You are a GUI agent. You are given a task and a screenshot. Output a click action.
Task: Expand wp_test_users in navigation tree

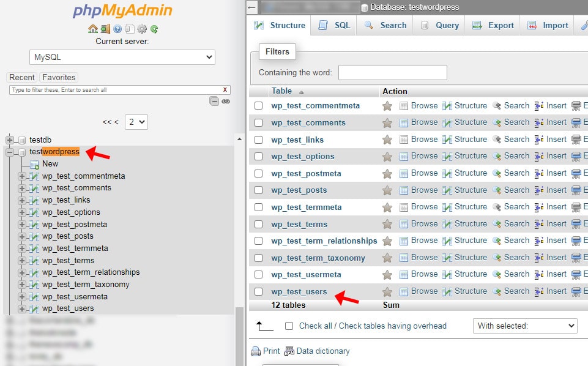click(22, 309)
